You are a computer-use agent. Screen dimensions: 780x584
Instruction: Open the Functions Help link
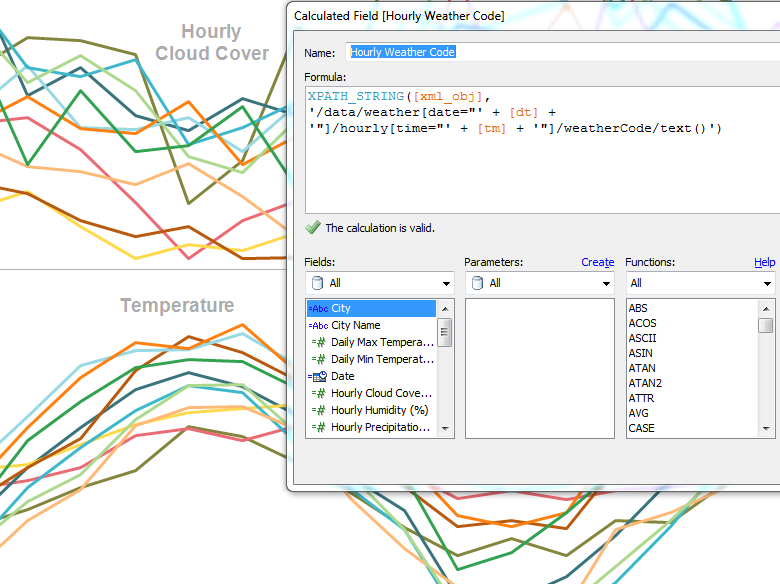pyautogui.click(x=765, y=262)
